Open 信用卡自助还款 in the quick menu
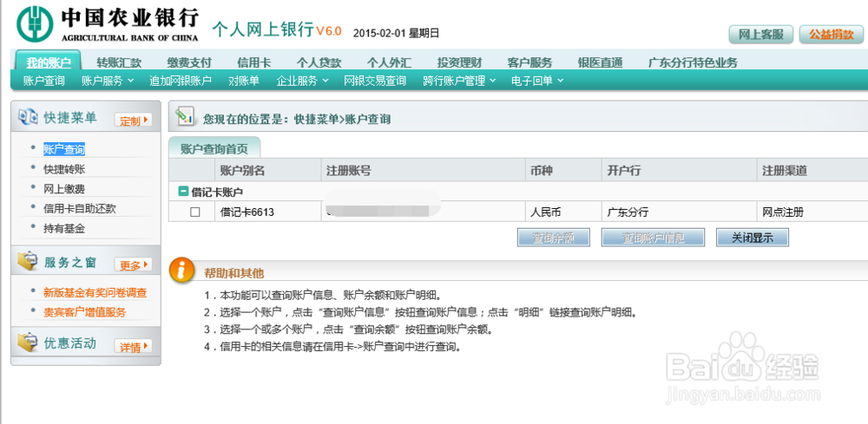The height and width of the screenshot is (424, 868). point(80,208)
